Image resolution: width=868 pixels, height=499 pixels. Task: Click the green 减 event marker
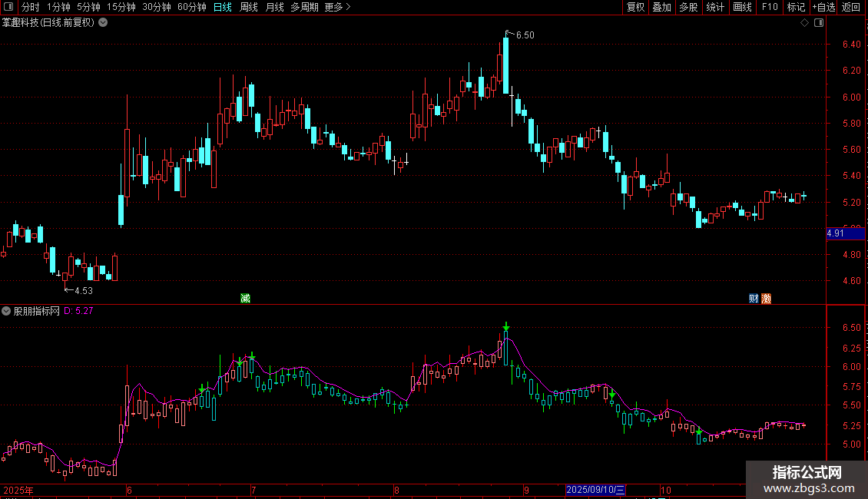pos(245,299)
